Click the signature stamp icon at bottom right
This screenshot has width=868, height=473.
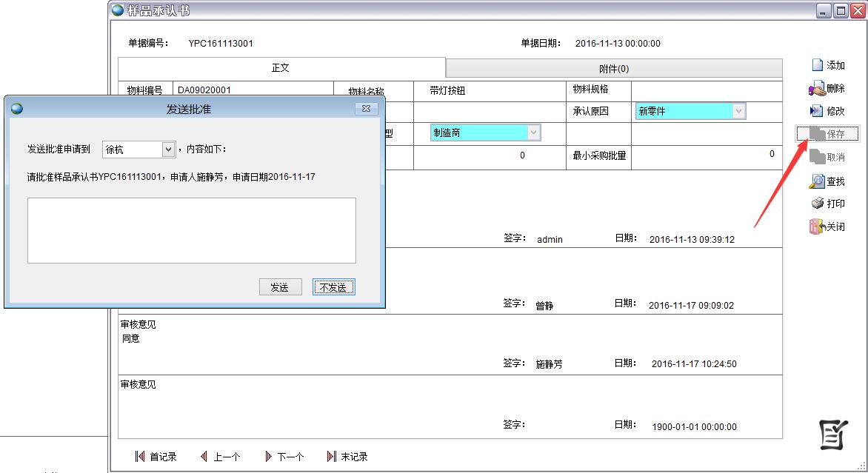pos(832,435)
